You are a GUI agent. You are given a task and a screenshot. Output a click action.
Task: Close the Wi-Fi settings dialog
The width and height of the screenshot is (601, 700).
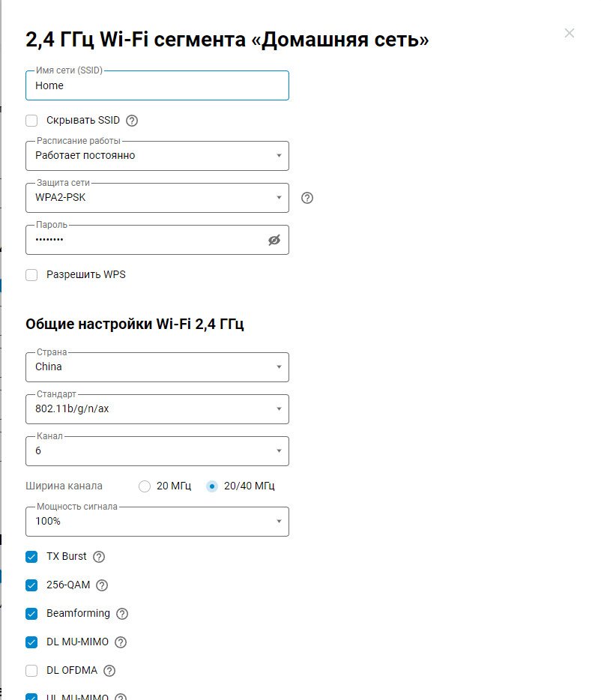[x=570, y=33]
